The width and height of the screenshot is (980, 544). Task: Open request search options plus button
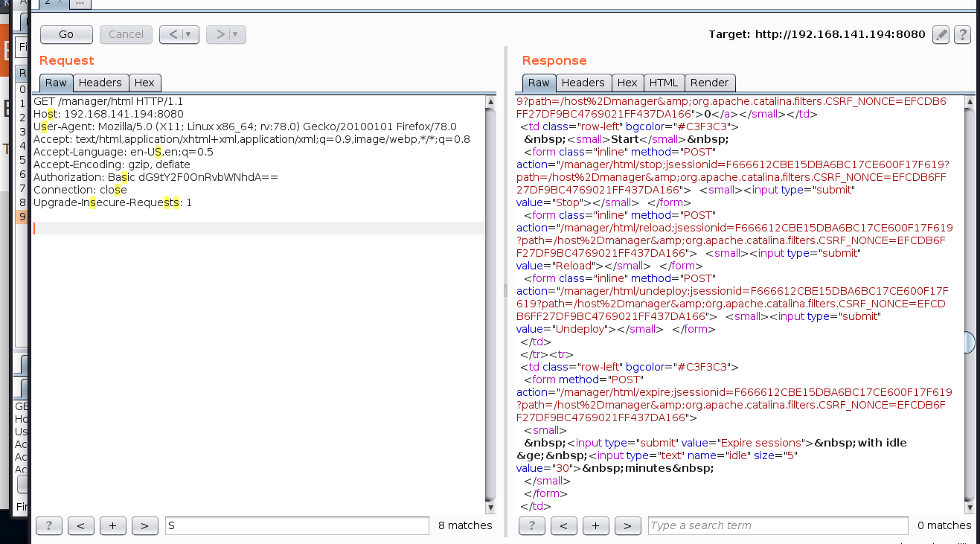[x=112, y=525]
